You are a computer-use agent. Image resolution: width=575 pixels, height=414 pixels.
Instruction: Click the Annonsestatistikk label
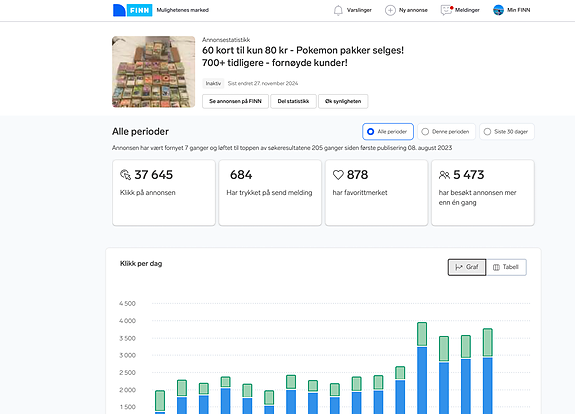pyautogui.click(x=226, y=40)
